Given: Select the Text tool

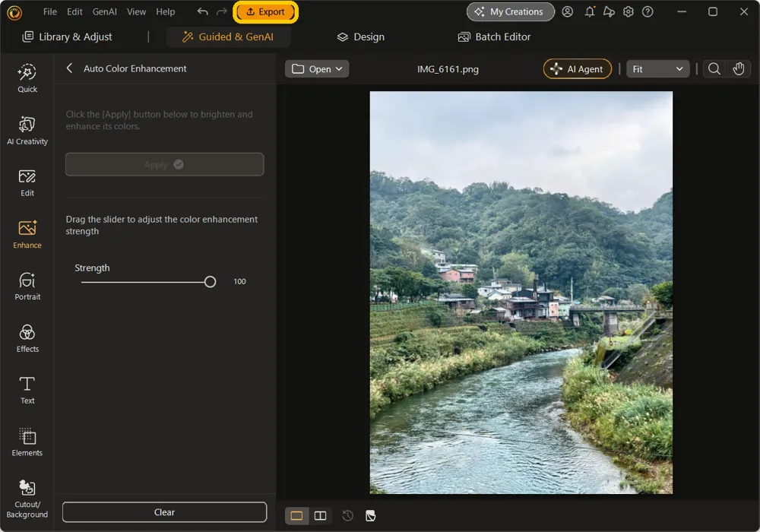Looking at the screenshot, I should 27,391.
